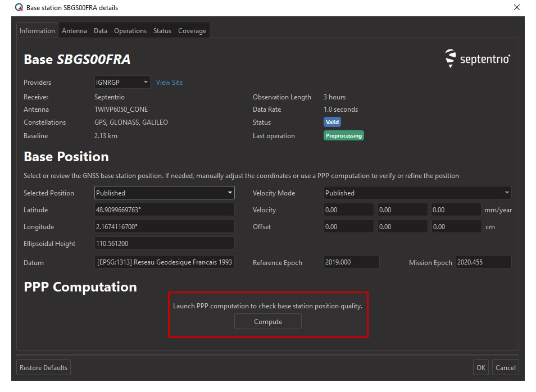This screenshot has width=536, height=392.
Task: Close the base station details dialog
Action: pos(517,8)
